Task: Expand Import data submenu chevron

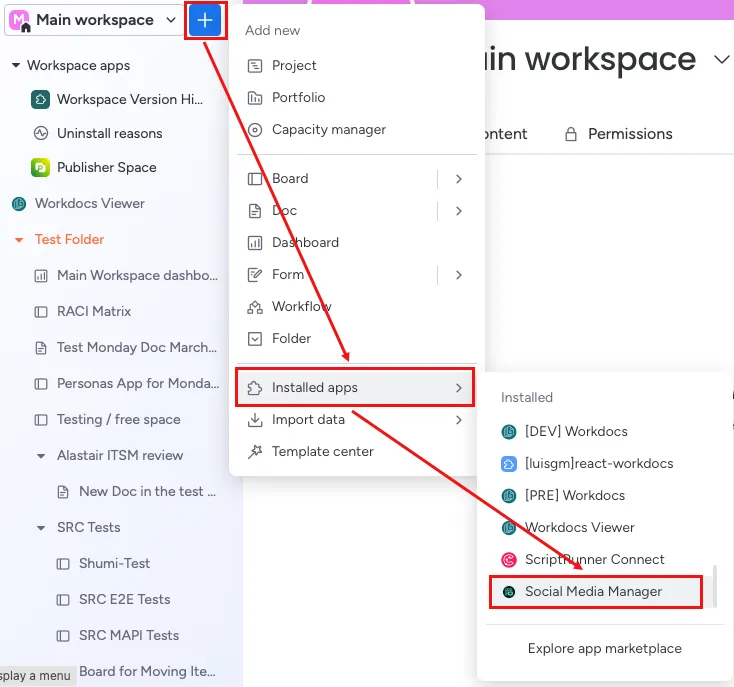Action: (459, 420)
